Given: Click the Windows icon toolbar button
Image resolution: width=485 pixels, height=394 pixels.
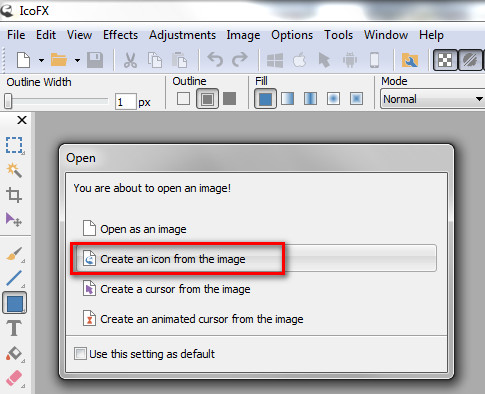Looking at the screenshot, I should 275,60.
